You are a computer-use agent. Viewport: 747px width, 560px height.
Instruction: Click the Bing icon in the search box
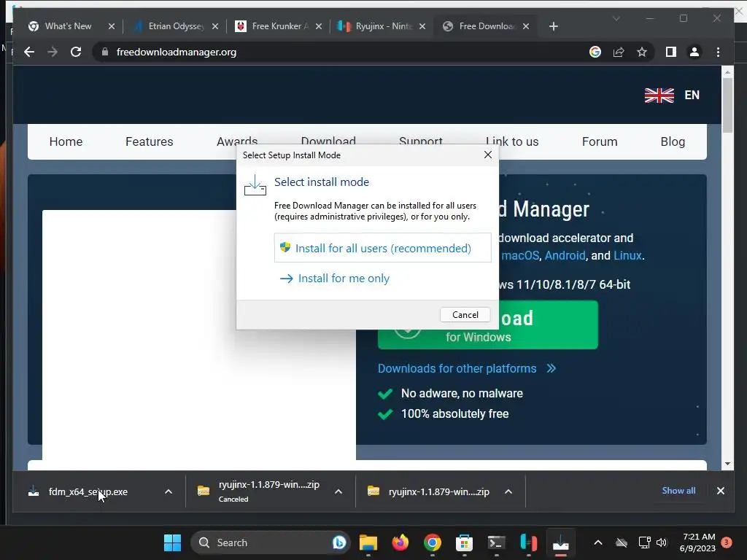338,542
